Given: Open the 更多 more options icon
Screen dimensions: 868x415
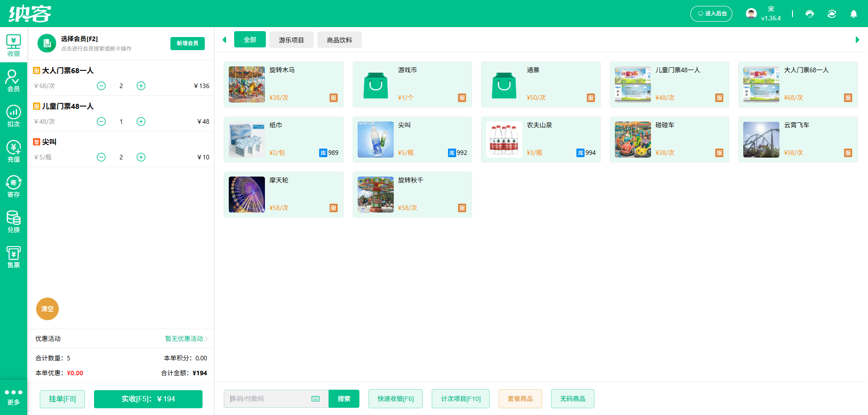Looking at the screenshot, I should pos(14,397).
